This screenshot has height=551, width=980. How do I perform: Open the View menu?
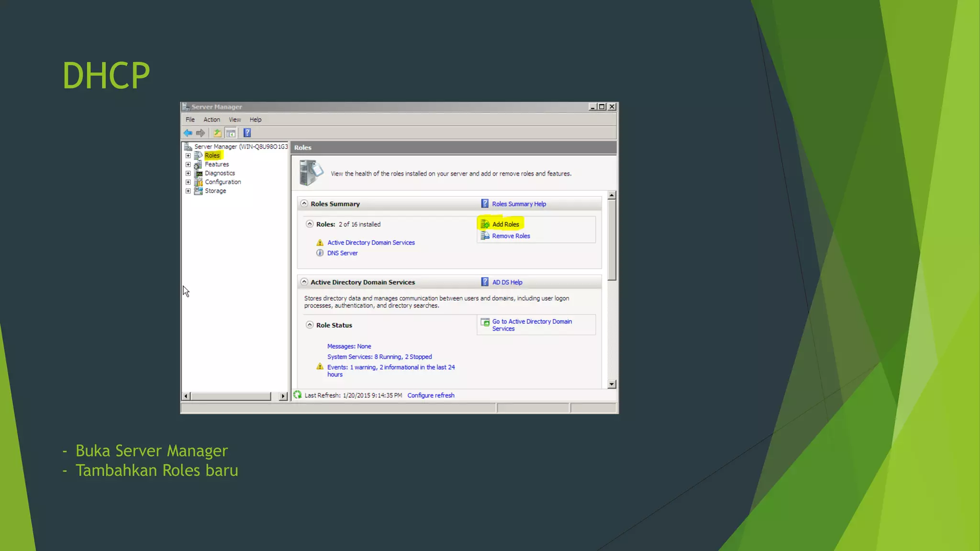(234, 120)
